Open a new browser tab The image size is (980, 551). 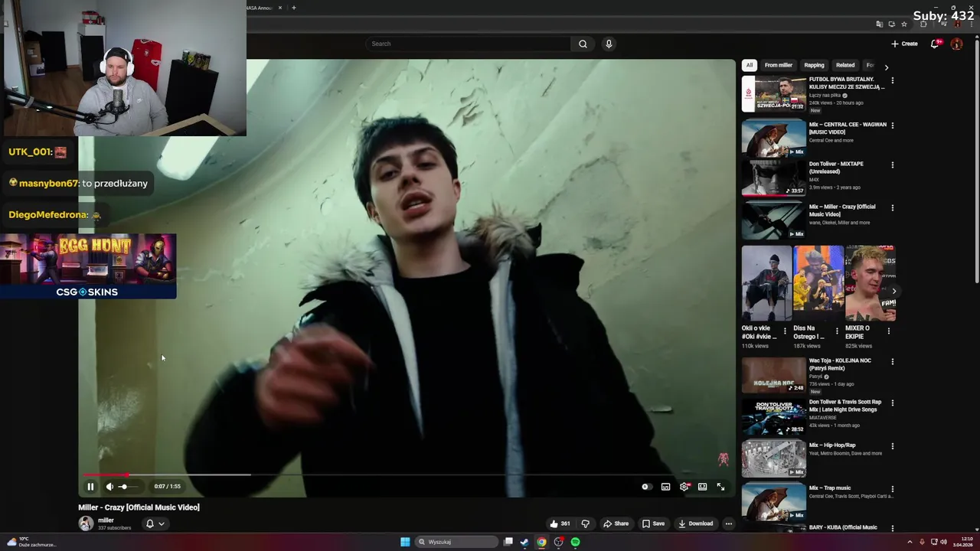pos(294,8)
